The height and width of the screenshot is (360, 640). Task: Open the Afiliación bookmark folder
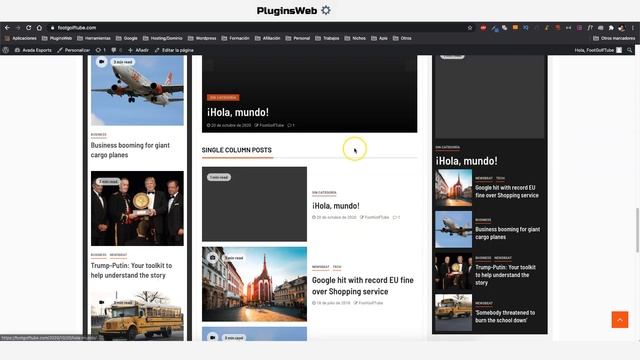(x=268, y=38)
